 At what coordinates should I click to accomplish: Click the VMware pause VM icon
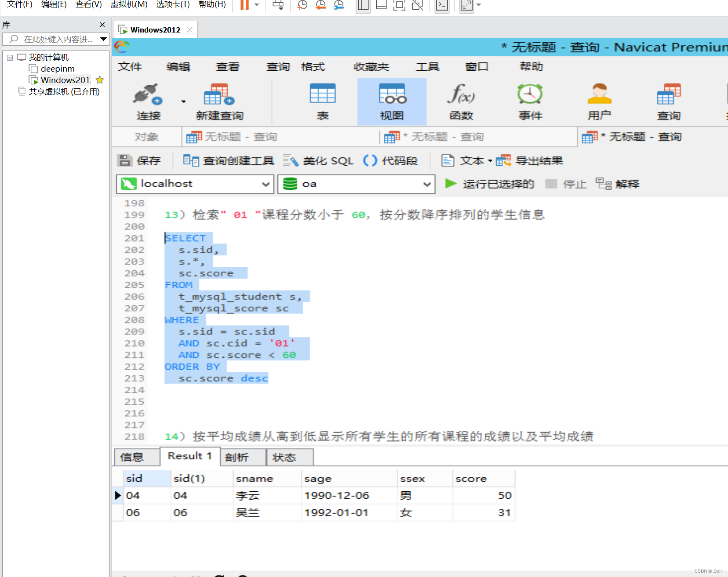(x=244, y=5)
